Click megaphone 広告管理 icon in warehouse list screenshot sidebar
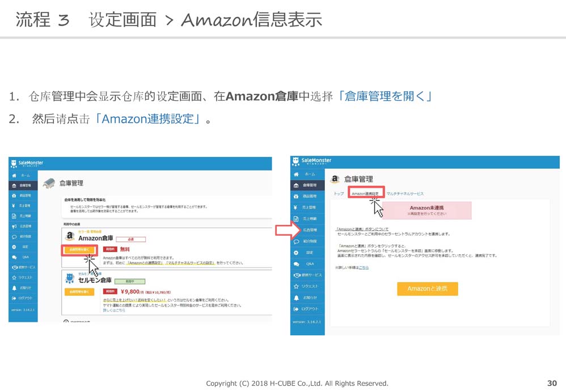The height and width of the screenshot is (392, 566). click(14, 227)
